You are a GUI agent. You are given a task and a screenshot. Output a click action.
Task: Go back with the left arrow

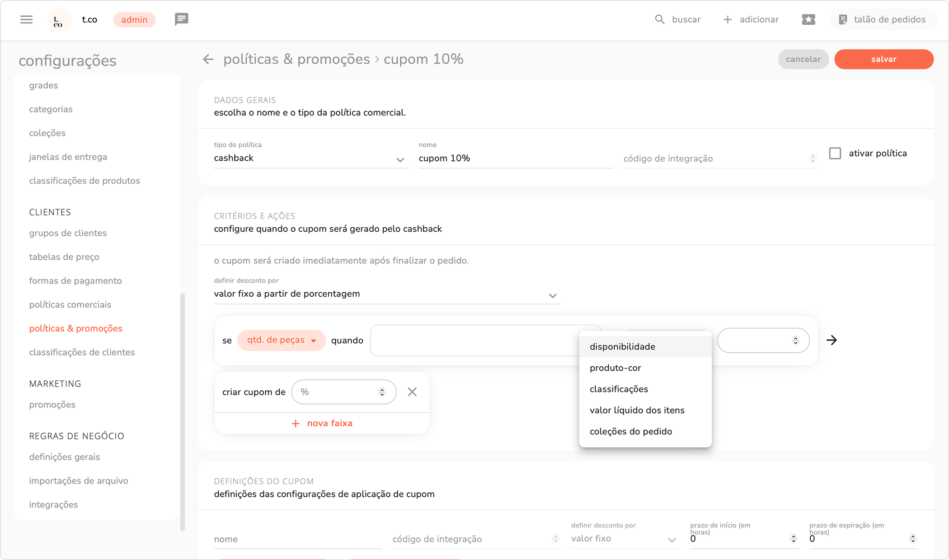(x=208, y=59)
